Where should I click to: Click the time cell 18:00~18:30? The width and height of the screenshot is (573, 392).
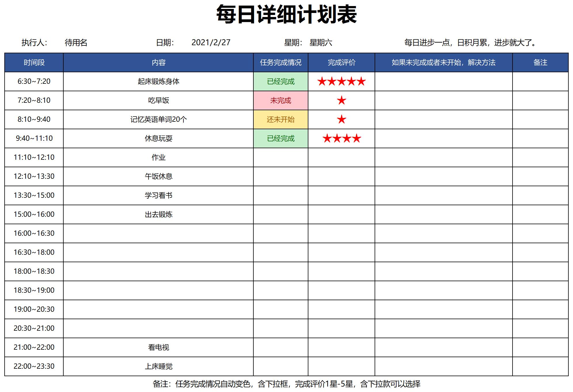pyautogui.click(x=34, y=271)
